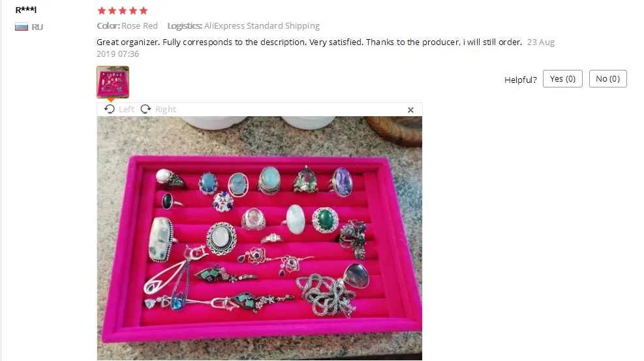The width and height of the screenshot is (644, 361).
Task: Close the expanded review photo
Action: click(410, 110)
